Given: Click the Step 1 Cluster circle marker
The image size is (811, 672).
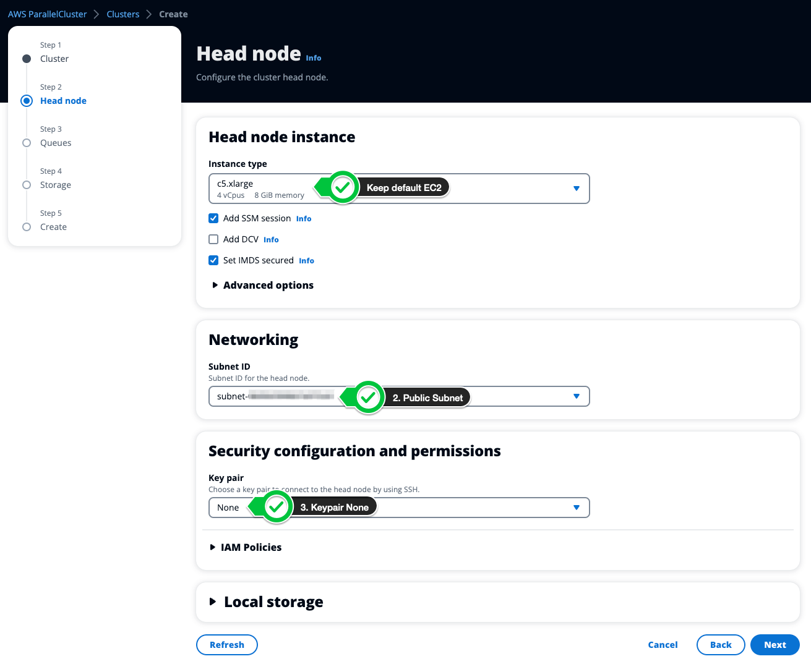Looking at the screenshot, I should pos(27,59).
